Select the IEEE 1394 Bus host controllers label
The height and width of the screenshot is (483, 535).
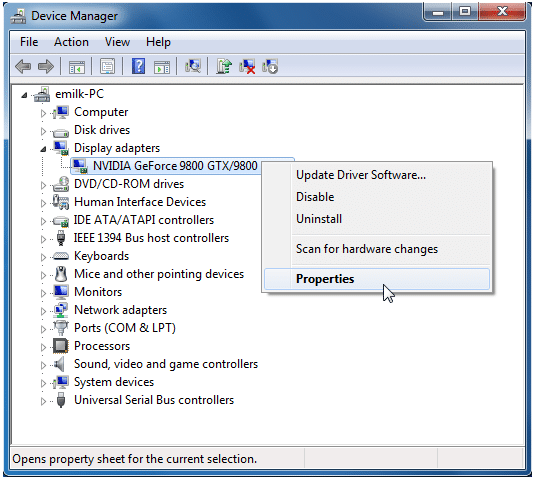(151, 238)
